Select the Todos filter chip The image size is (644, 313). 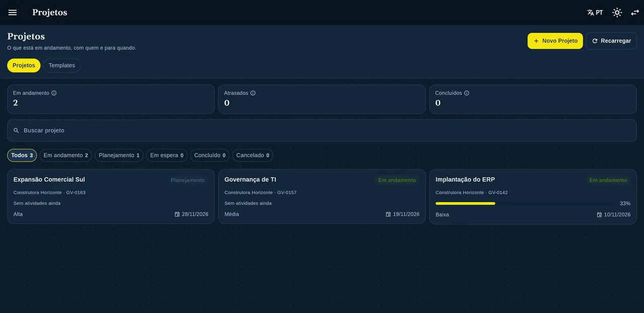(22, 155)
